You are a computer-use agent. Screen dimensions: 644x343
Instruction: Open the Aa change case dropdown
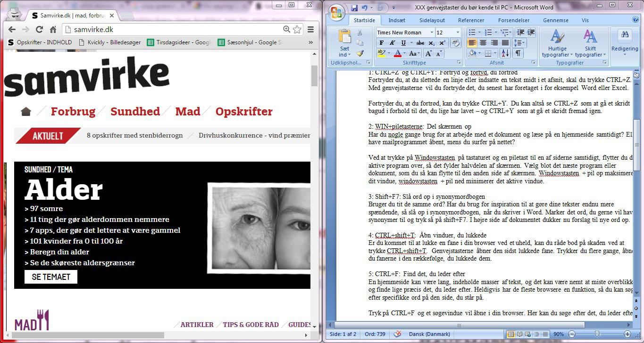[415, 53]
